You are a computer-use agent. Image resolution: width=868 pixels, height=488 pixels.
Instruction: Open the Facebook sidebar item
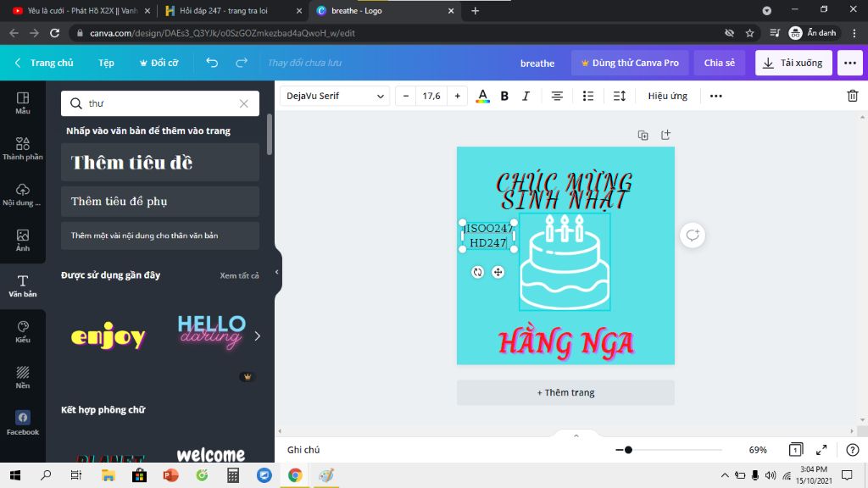[x=23, y=424]
